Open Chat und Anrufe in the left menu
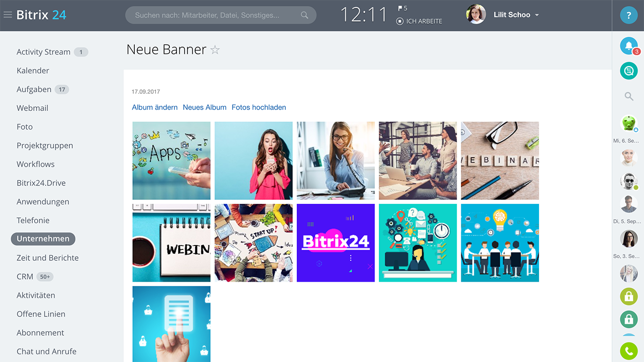The image size is (644, 362). point(47,351)
